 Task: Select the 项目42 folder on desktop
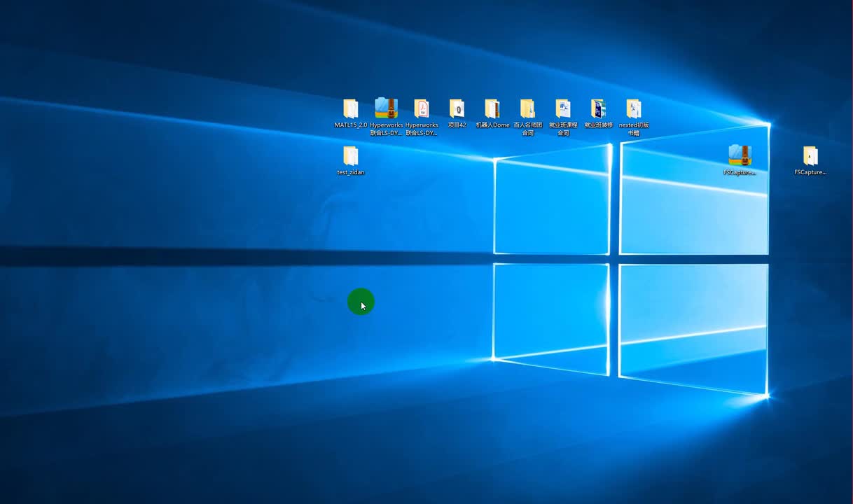click(457, 109)
